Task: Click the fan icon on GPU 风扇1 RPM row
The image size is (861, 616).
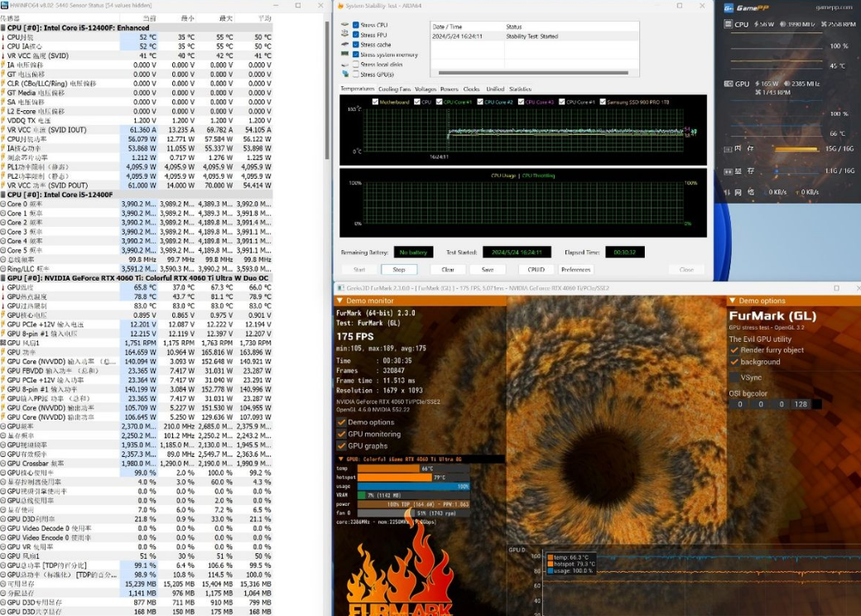Action: pyautogui.click(x=3, y=343)
